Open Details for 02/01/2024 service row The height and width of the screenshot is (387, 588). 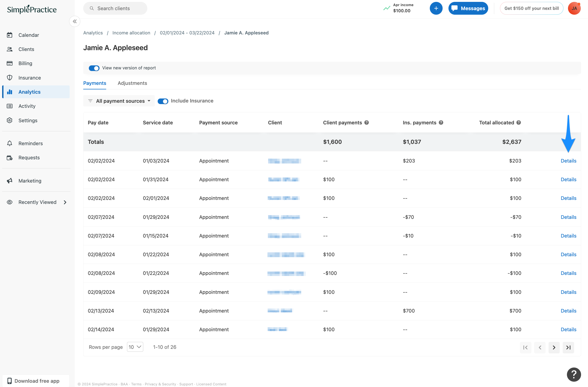(x=569, y=198)
